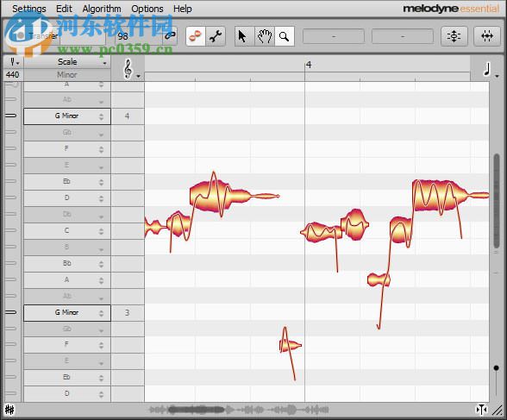
Task: Click the piano key beside G Minor 4
Action: [11, 116]
